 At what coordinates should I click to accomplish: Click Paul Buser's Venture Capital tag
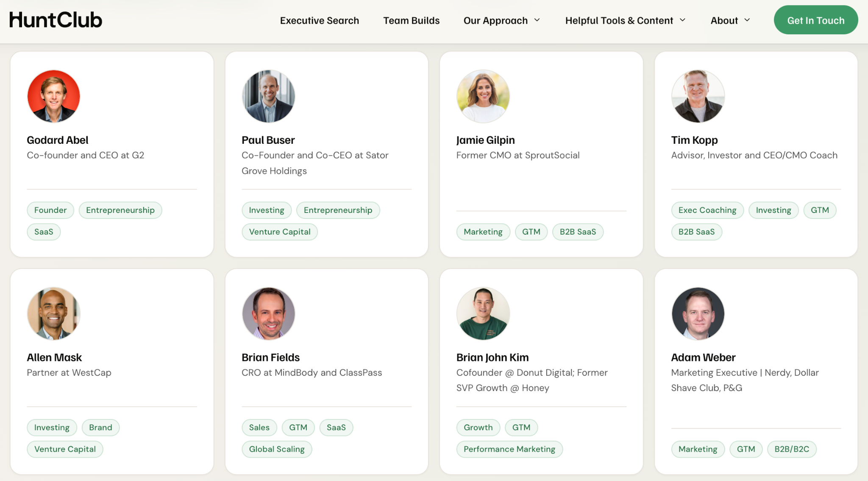coord(280,232)
